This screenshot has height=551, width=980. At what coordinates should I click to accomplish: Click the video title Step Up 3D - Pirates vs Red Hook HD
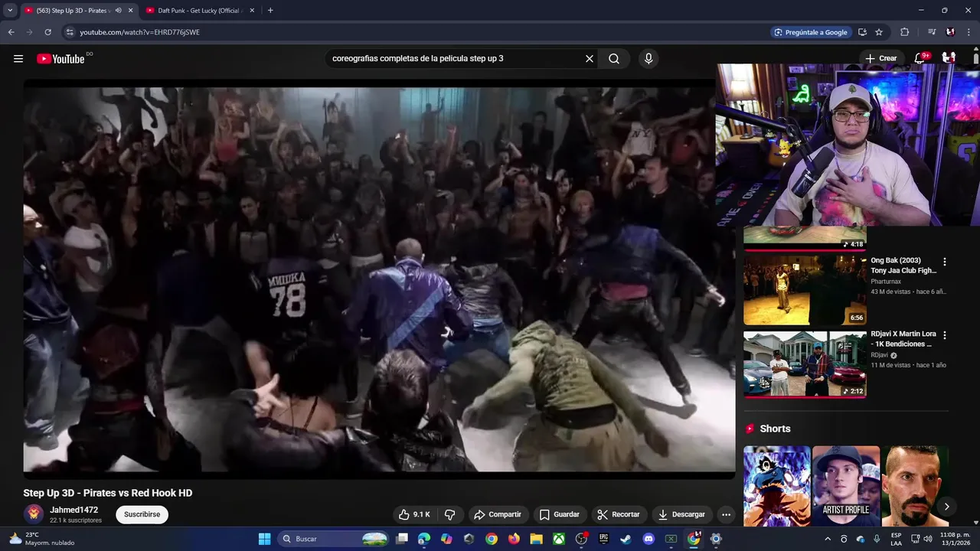click(x=108, y=493)
